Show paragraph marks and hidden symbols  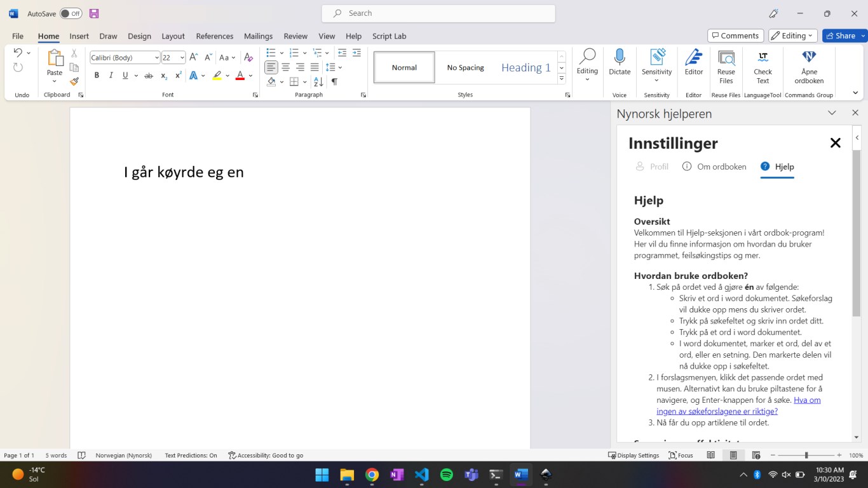[334, 81]
